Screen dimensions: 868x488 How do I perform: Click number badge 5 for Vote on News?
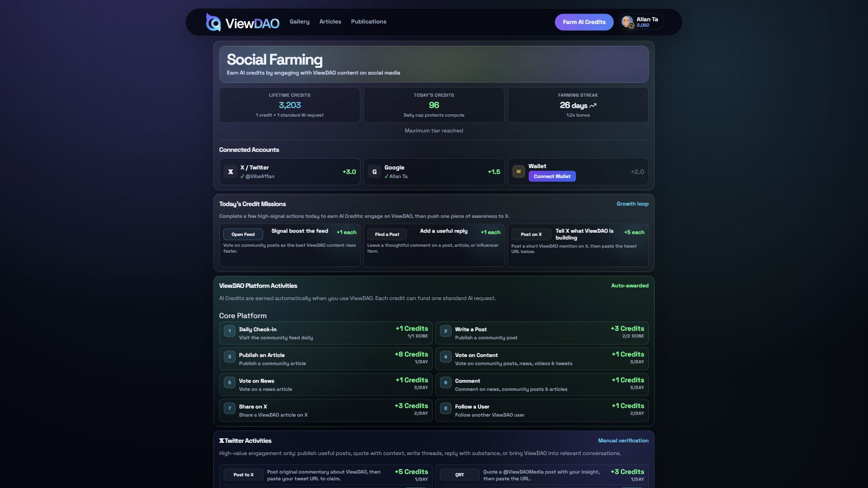coord(230,383)
